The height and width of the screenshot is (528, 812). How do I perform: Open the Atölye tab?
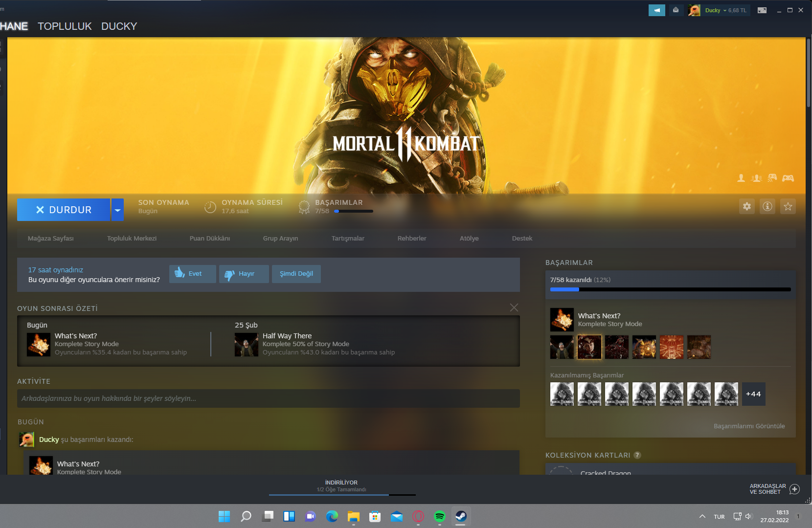coord(469,239)
